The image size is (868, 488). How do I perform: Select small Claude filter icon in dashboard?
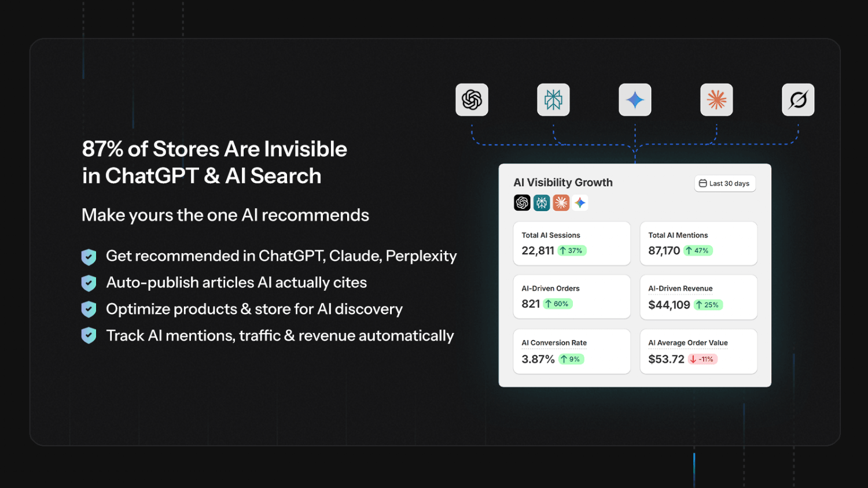click(x=561, y=202)
